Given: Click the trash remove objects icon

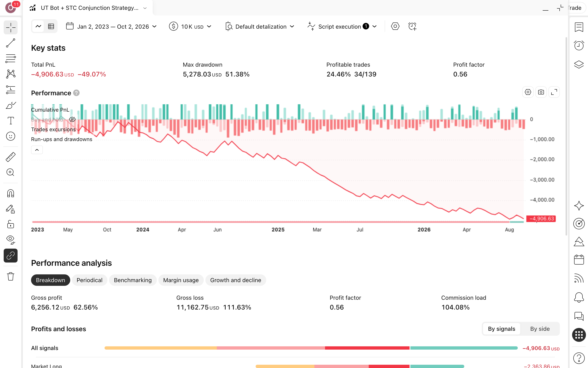Looking at the screenshot, I should pyautogui.click(x=11, y=276).
